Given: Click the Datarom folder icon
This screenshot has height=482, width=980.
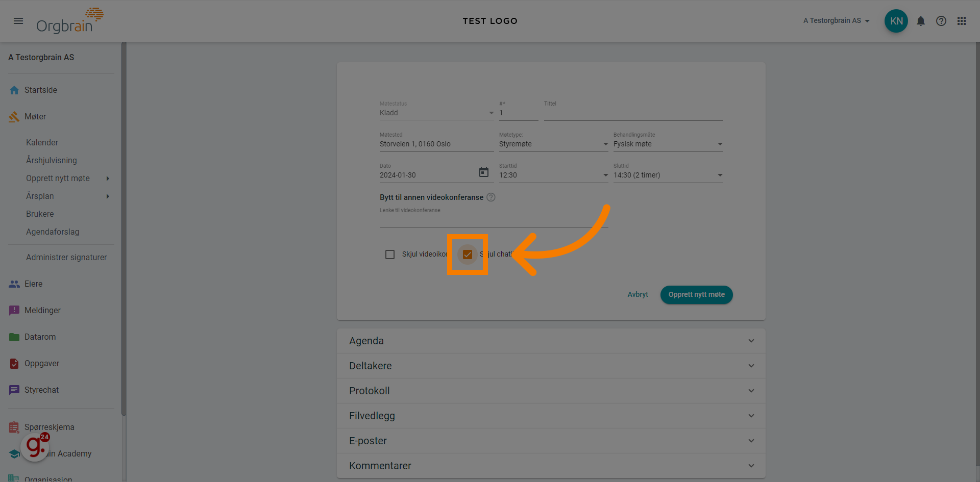Looking at the screenshot, I should click(14, 337).
